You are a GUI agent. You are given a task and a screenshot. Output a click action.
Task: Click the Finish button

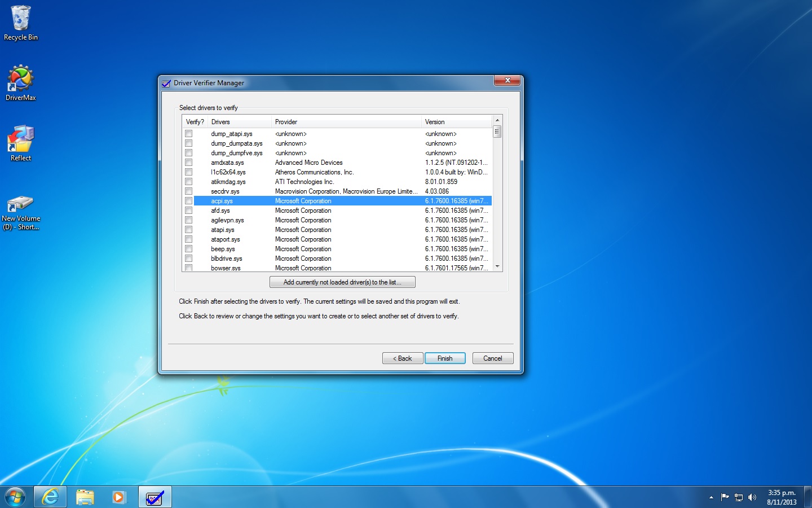[x=445, y=358]
